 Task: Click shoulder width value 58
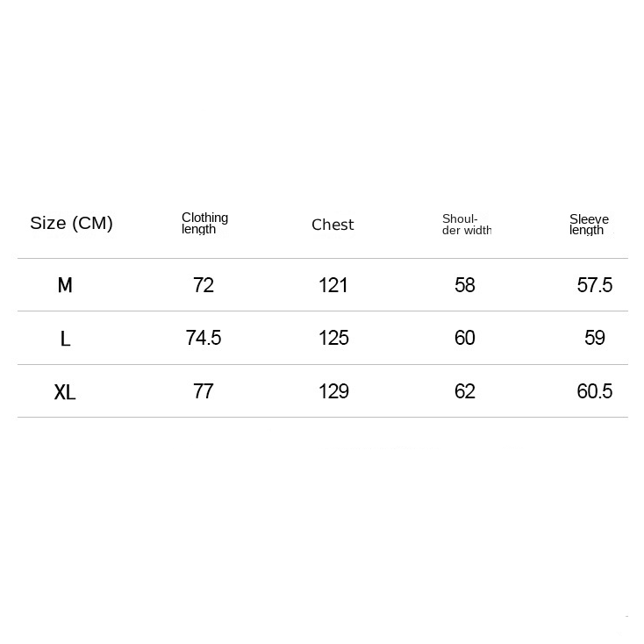pyautogui.click(x=464, y=285)
